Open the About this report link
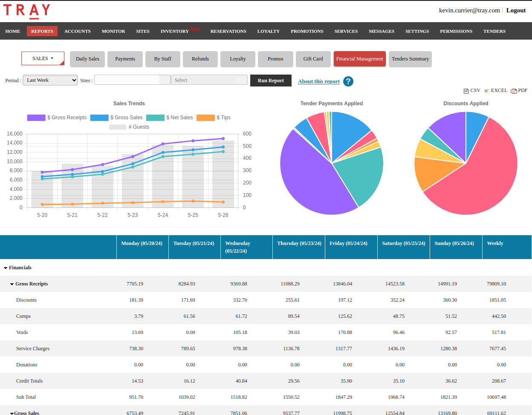Screen dimensions: 532x415 (x=319, y=81)
